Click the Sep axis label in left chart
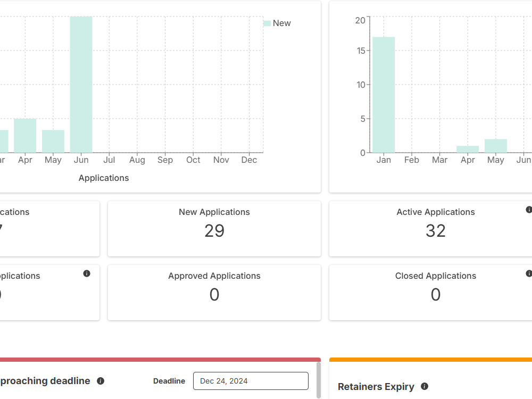This screenshot has height=399, width=532. 165,160
